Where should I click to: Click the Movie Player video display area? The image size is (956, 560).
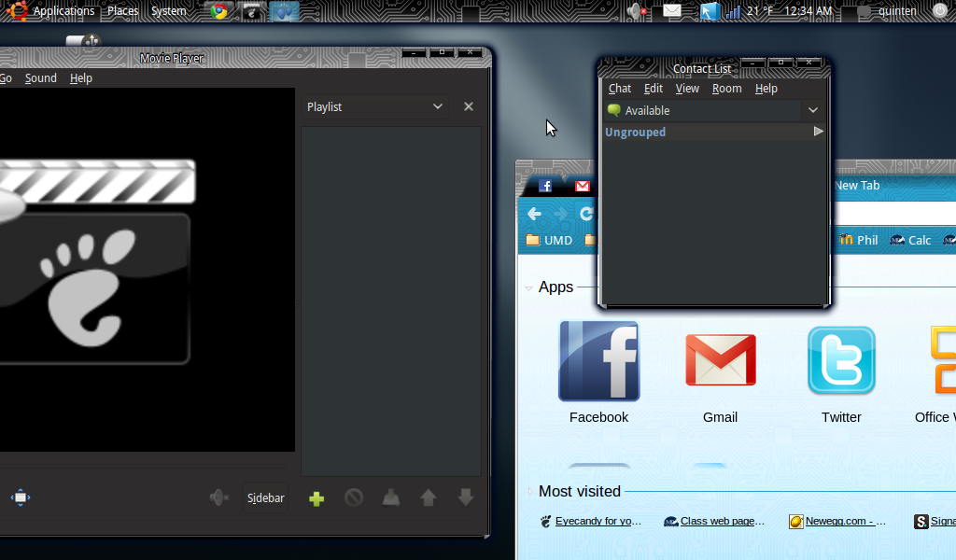coord(147,270)
